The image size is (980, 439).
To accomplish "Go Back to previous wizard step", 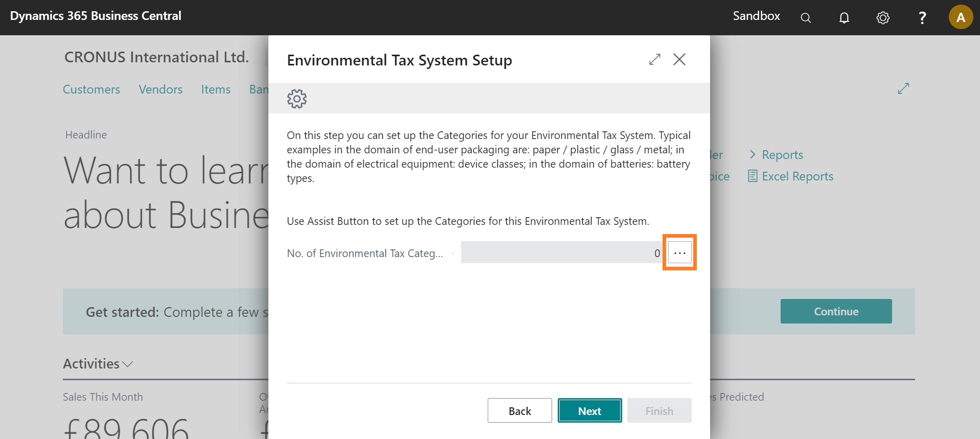I will click(x=519, y=411).
